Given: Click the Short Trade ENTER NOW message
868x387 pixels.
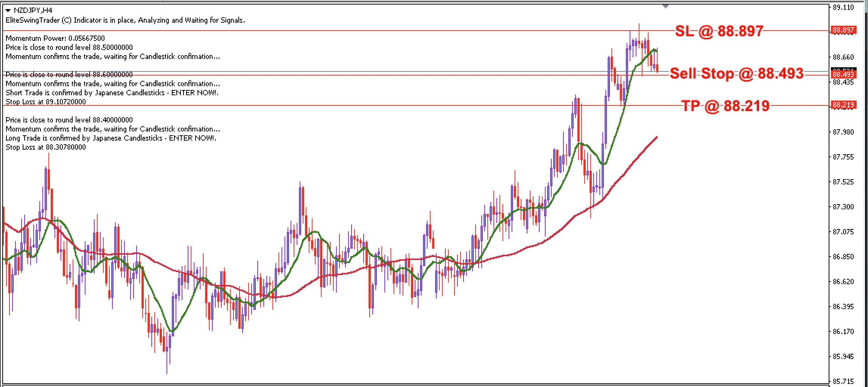Looking at the screenshot, I should point(113,93).
